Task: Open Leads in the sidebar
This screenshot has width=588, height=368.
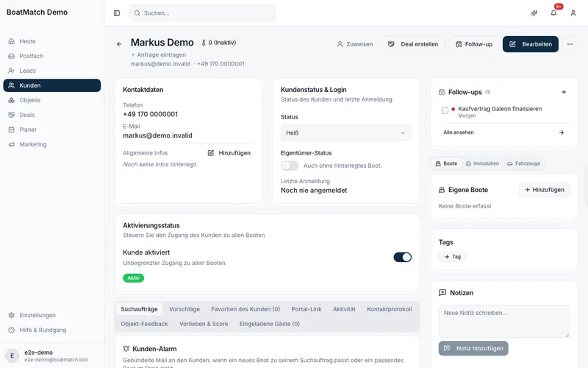Action: (x=52, y=71)
